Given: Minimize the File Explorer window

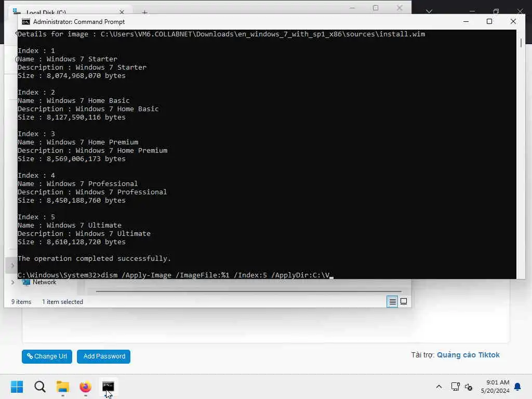Looking at the screenshot, I should (352, 7).
